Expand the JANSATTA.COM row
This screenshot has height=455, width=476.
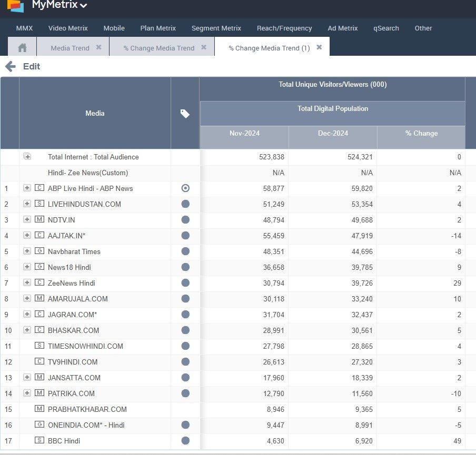coord(27,377)
